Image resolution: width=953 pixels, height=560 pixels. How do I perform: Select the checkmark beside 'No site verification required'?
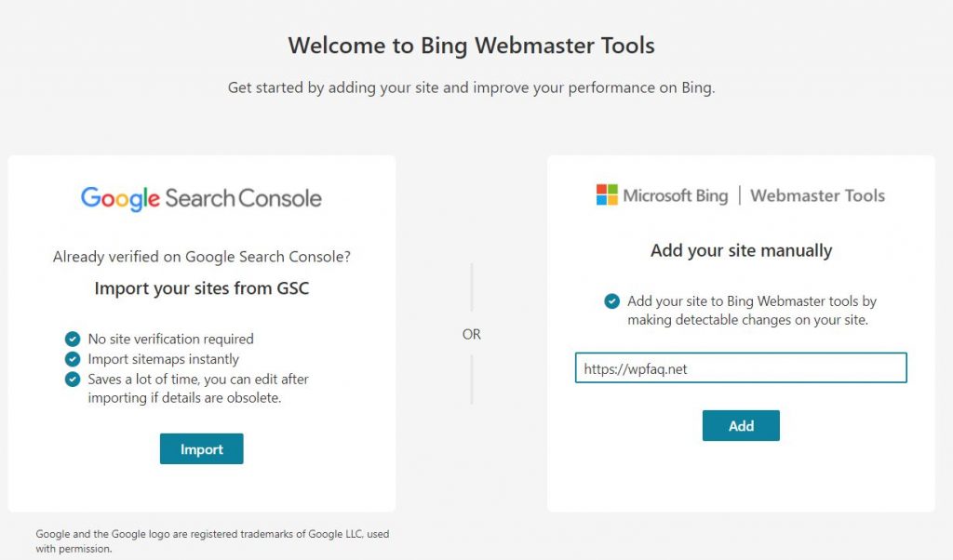click(72, 339)
